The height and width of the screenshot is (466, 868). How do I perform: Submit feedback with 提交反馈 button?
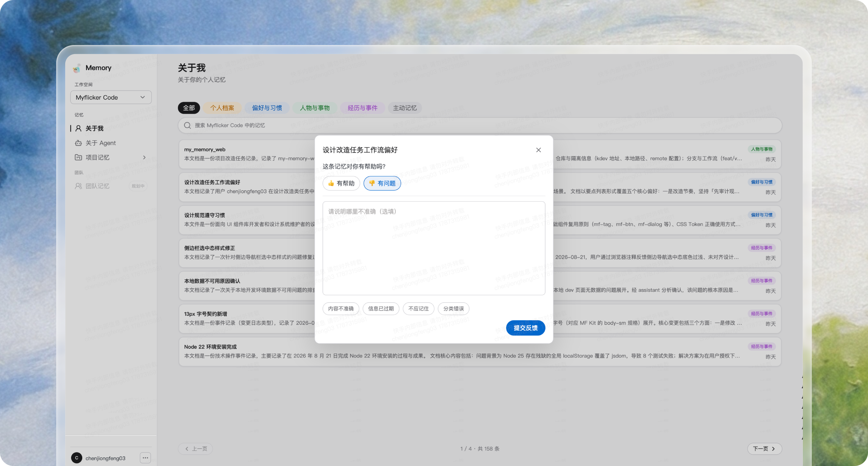pyautogui.click(x=525, y=328)
